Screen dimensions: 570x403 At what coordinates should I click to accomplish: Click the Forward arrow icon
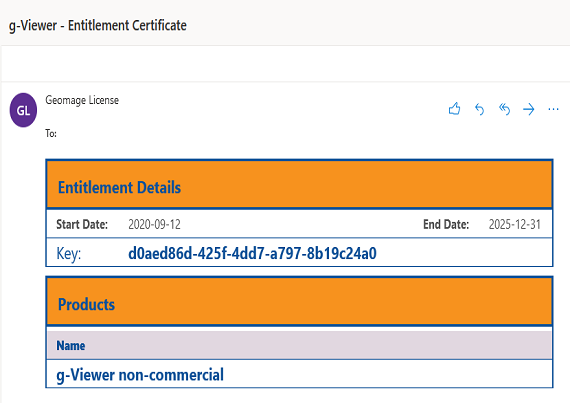pos(529,109)
